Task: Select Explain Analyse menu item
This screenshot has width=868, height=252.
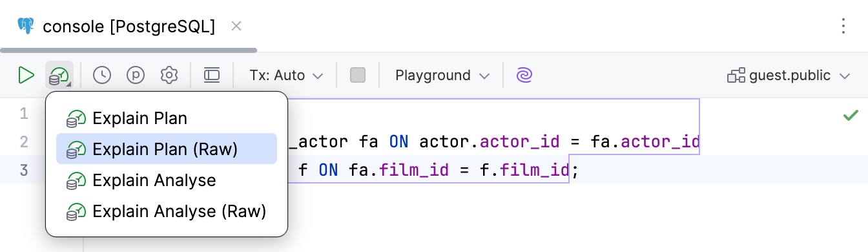Action: pos(167,180)
